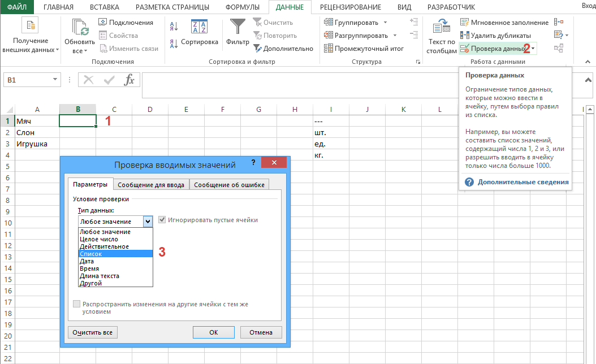The height and width of the screenshot is (364, 596).
Task: Click the Show Detail outline icon
Action: click(x=414, y=21)
